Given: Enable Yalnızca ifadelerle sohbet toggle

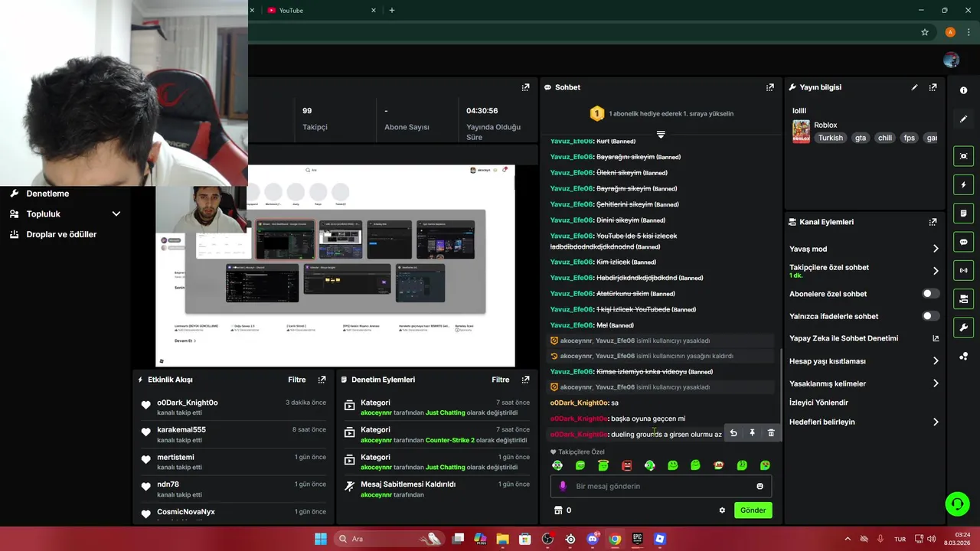Looking at the screenshot, I should coord(930,316).
